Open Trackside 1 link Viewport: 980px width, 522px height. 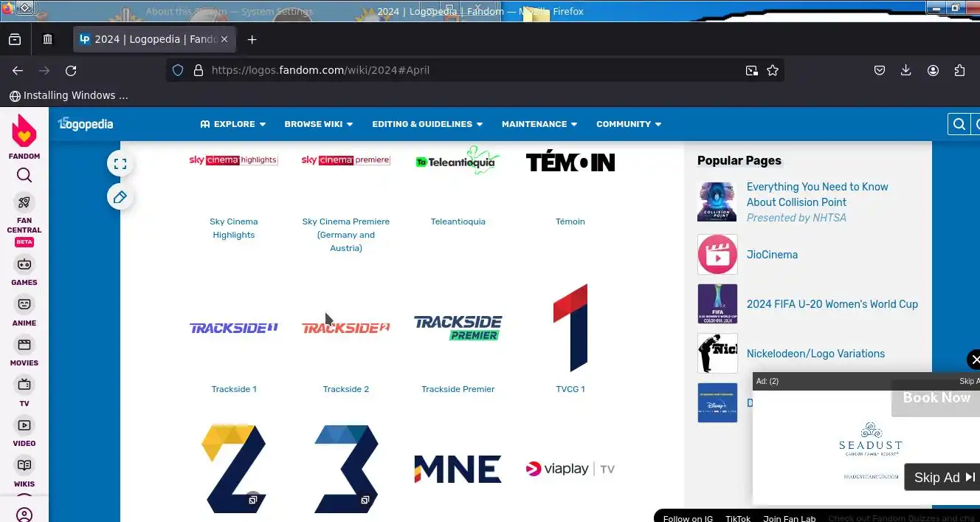(234, 389)
